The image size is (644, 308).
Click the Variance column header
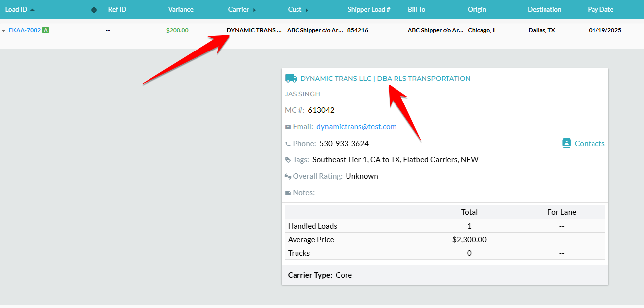(181, 9)
